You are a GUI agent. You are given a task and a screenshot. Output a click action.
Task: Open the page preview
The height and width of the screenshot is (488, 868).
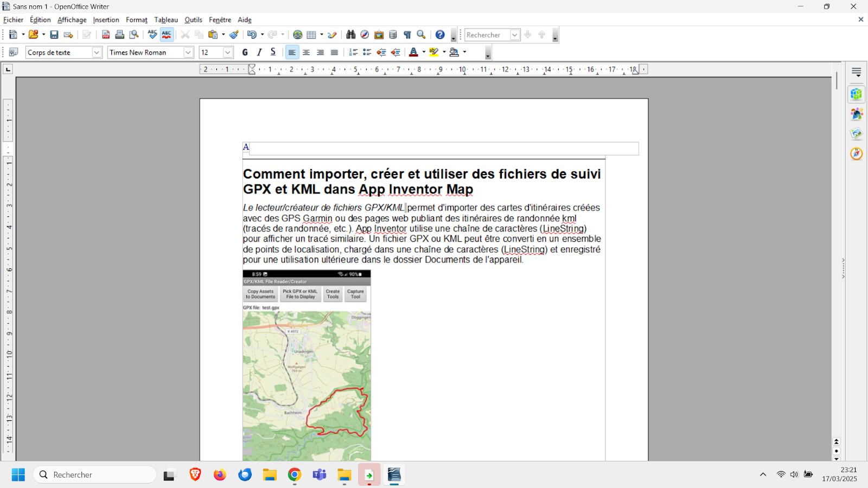point(134,35)
